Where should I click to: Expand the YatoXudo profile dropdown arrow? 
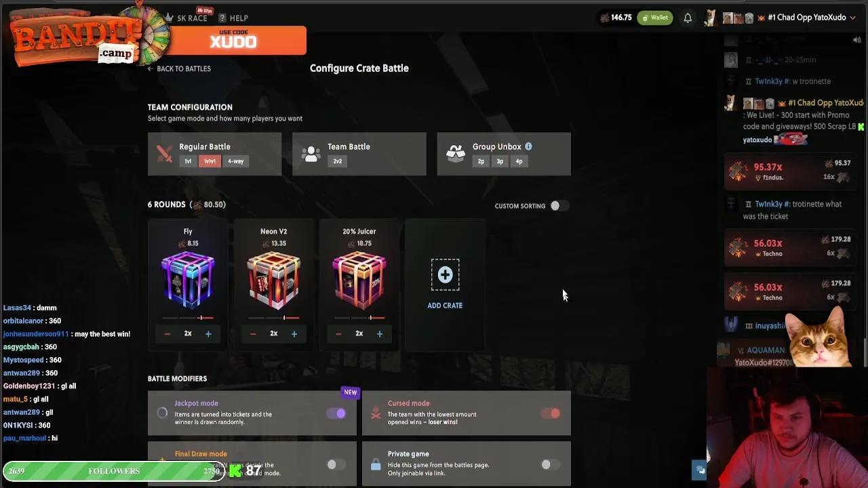852,18
